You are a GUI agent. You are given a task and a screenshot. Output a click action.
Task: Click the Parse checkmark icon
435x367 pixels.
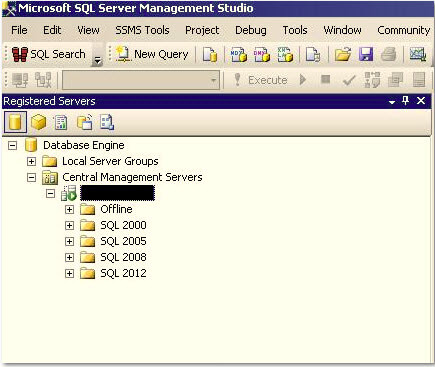tap(349, 80)
